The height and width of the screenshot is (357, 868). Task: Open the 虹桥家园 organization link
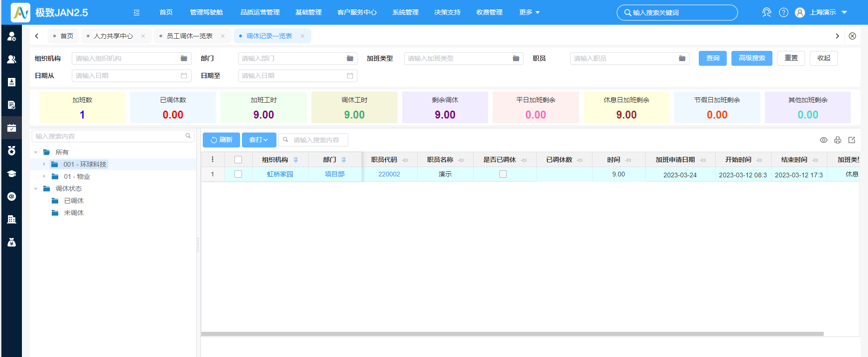280,174
